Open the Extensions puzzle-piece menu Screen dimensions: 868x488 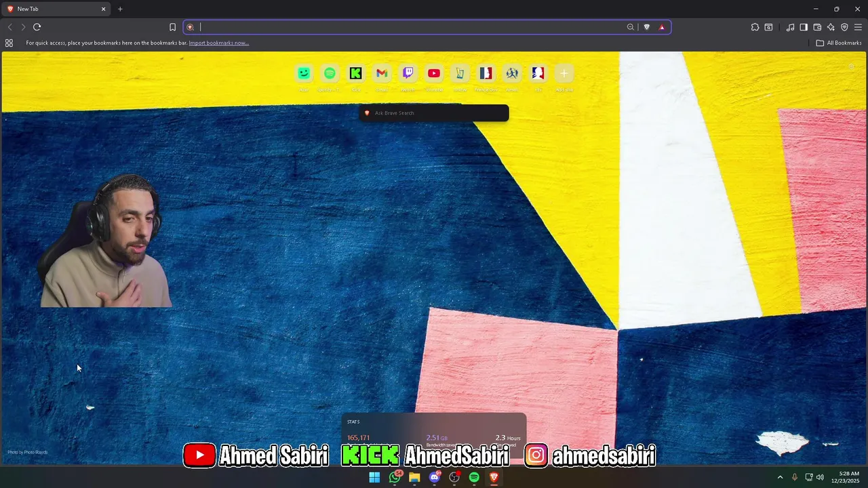pyautogui.click(x=755, y=27)
